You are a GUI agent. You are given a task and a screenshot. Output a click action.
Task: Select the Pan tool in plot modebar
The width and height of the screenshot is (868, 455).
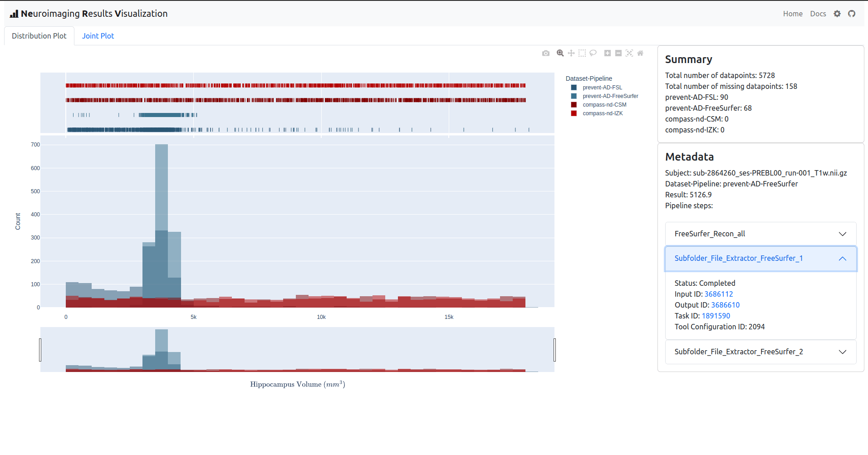click(571, 54)
